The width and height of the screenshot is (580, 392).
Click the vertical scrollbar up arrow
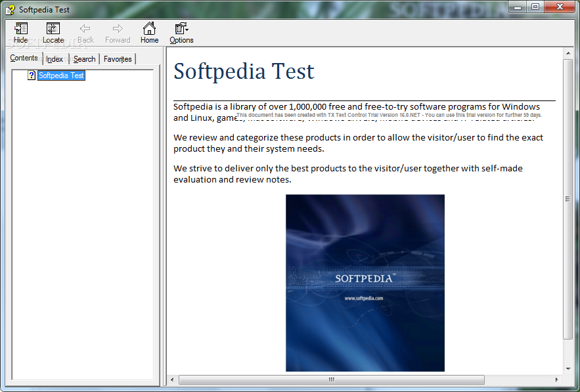click(568, 54)
